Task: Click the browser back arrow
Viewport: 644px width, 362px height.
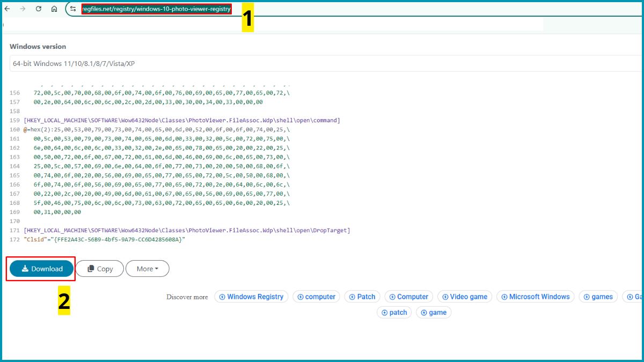Action: (8, 9)
